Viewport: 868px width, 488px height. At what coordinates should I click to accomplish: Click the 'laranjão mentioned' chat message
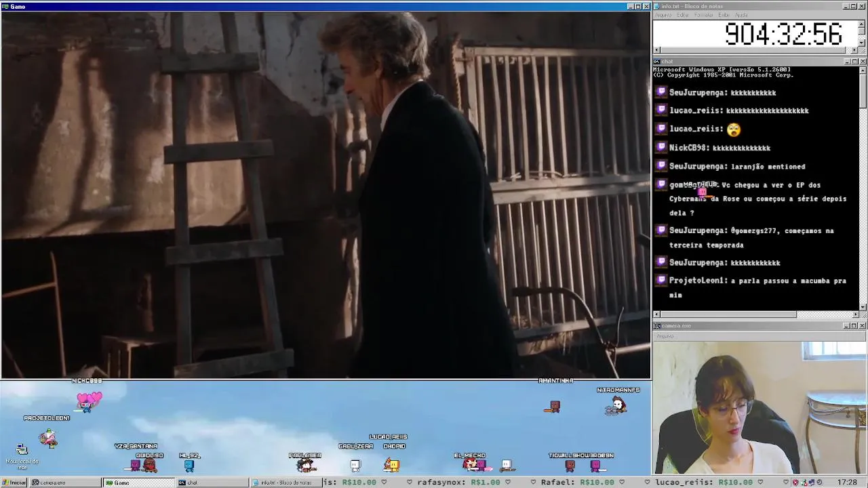[x=768, y=166]
